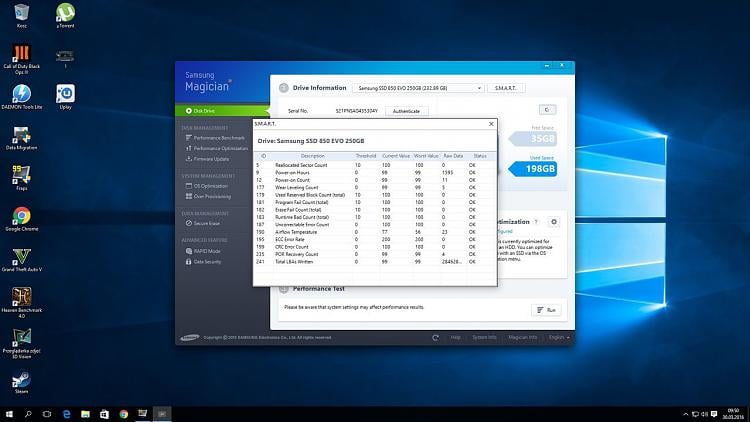
Task: Click the Authenticate button
Action: pyautogui.click(x=406, y=111)
